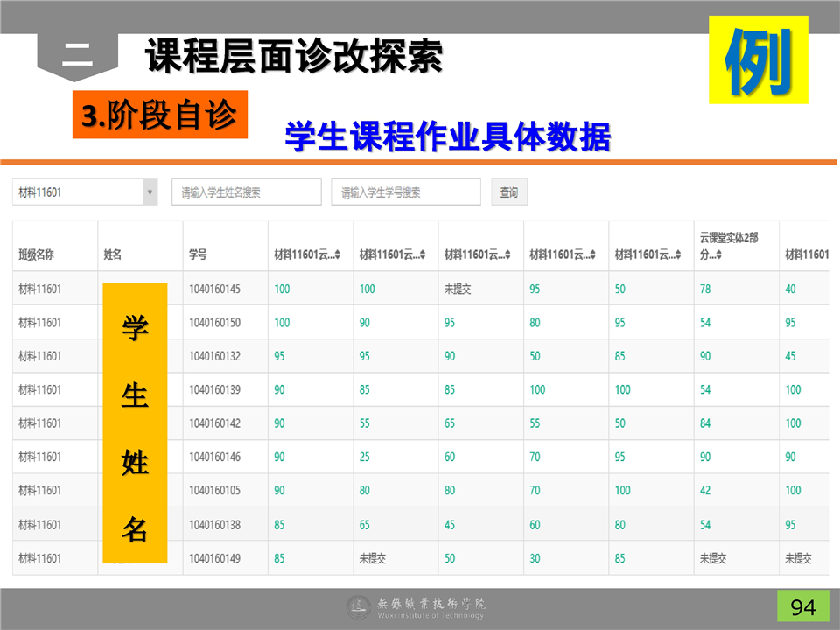Click the 学号 column header

(198, 255)
